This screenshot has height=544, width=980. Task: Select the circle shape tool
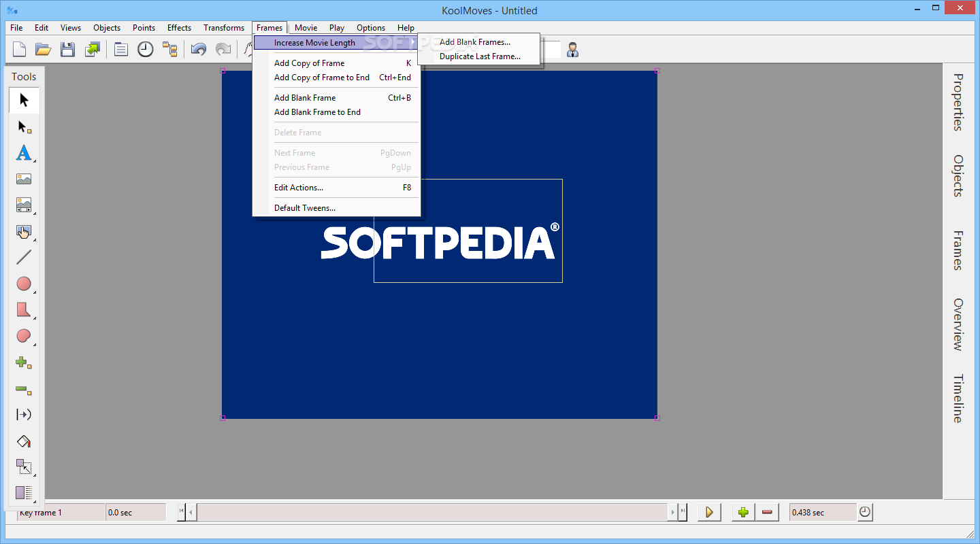tap(24, 284)
